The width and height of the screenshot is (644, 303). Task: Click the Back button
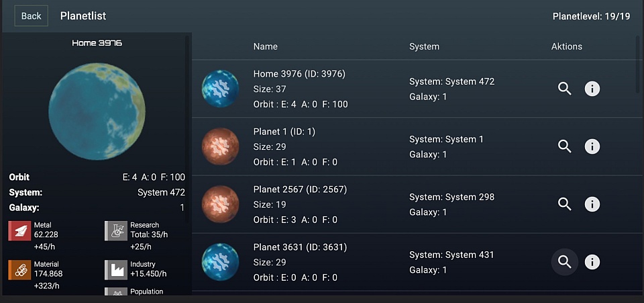[x=32, y=16]
